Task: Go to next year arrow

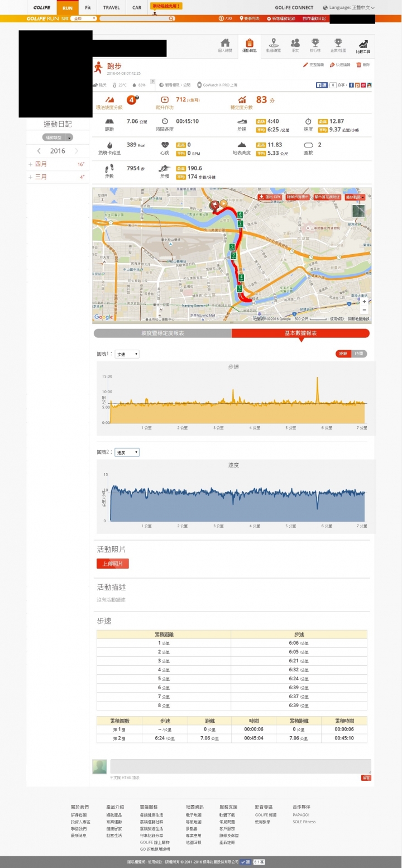Action: (76, 151)
